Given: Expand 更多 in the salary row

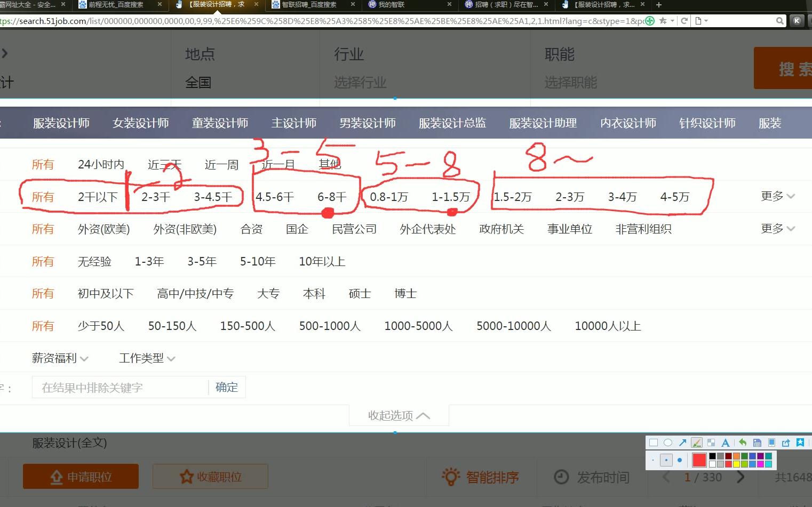Looking at the screenshot, I should coord(778,196).
